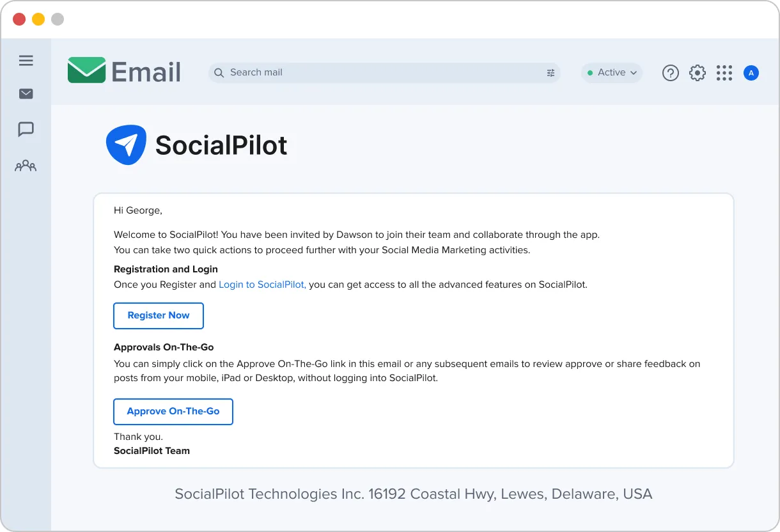This screenshot has width=780, height=532.
Task: Click the 'Thank you.' line
Action: point(138,437)
